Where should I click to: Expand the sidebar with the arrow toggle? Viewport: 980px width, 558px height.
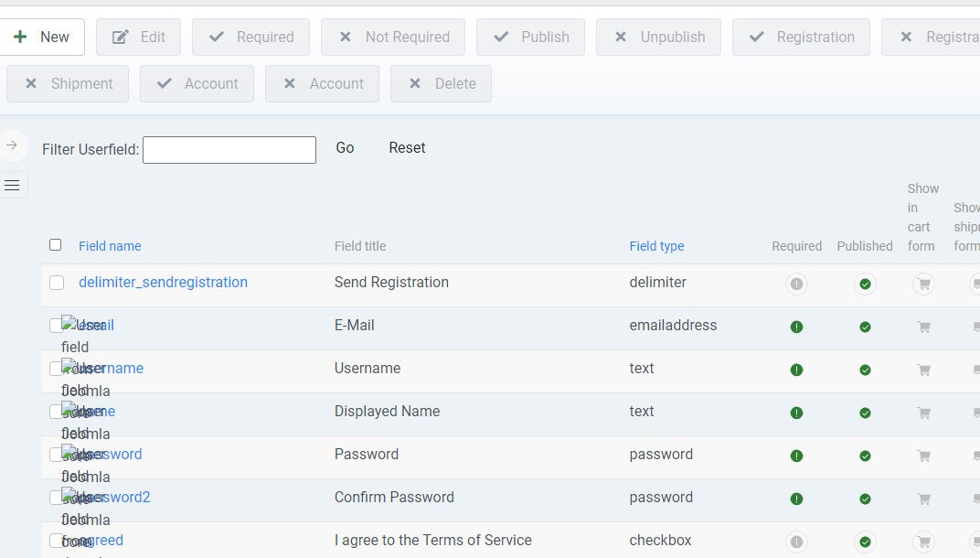(12, 145)
